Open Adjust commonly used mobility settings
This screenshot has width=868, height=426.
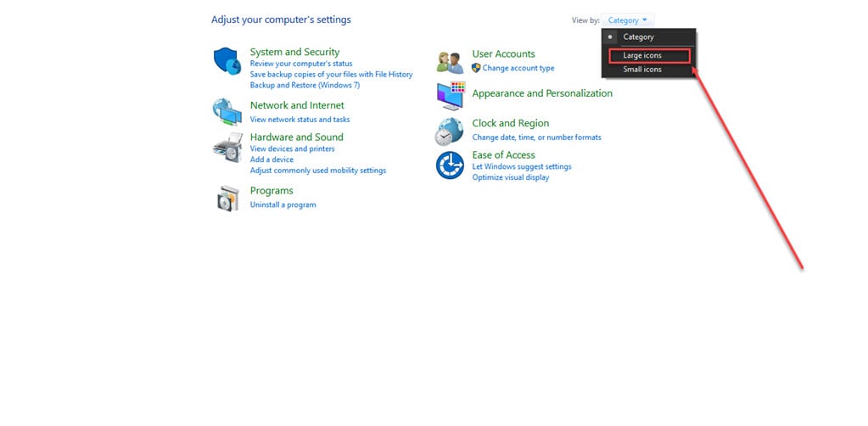318,171
